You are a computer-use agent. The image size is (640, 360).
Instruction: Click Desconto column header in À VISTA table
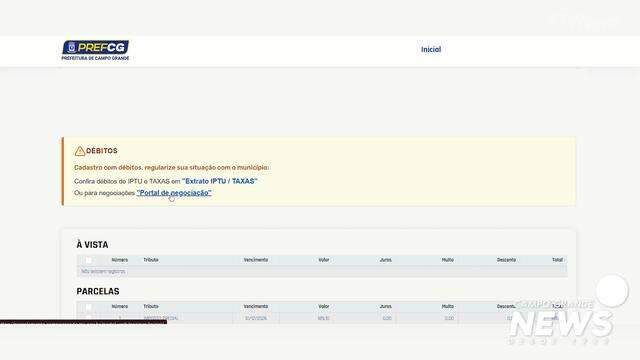pyautogui.click(x=506, y=260)
